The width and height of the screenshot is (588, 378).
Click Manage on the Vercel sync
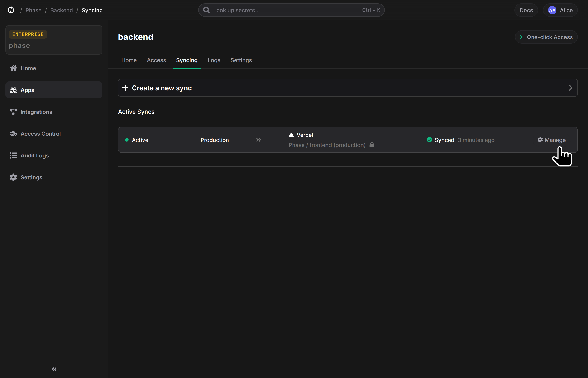(x=551, y=140)
